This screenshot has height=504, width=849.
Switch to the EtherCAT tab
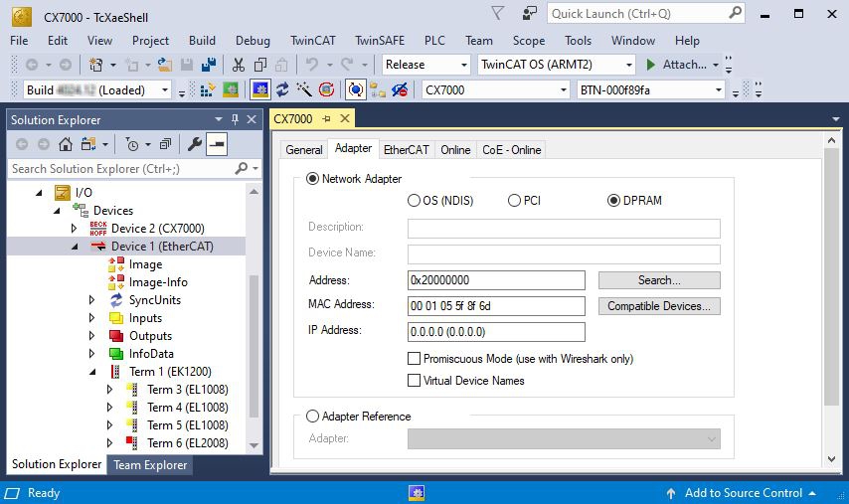click(x=406, y=150)
